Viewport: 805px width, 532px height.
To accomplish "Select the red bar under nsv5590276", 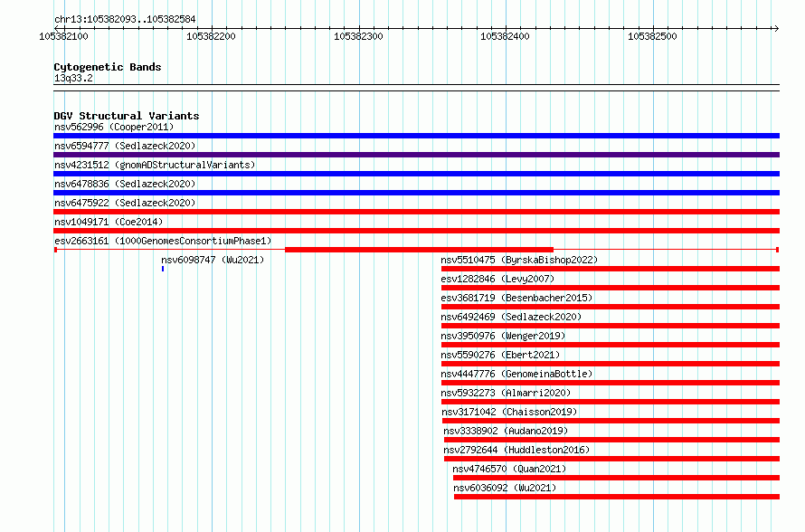I will [x=611, y=364].
